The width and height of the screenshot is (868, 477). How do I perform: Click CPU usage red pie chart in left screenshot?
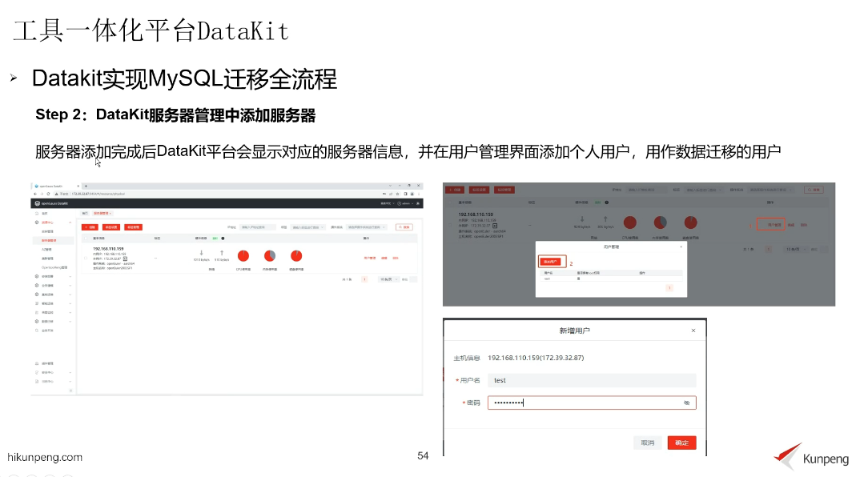pyautogui.click(x=243, y=255)
